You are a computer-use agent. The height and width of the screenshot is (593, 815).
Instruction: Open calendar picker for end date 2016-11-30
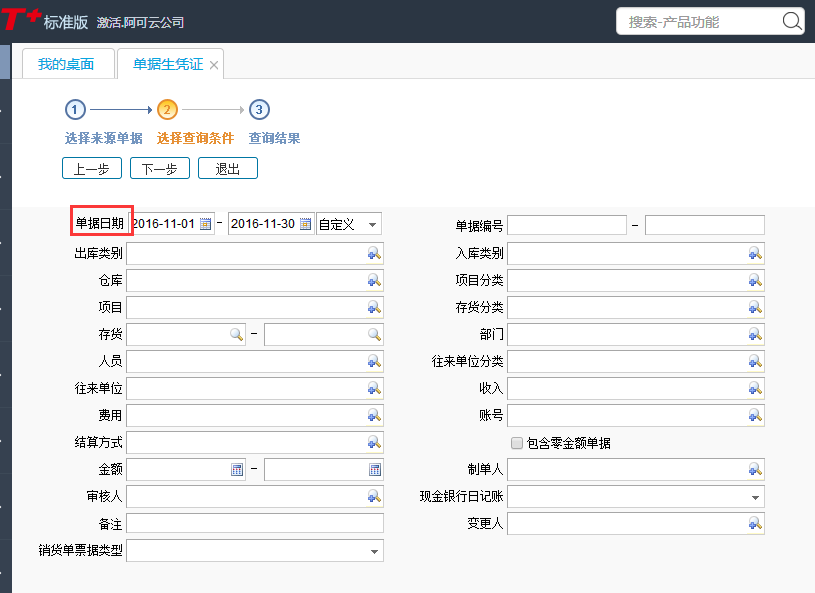(306, 224)
